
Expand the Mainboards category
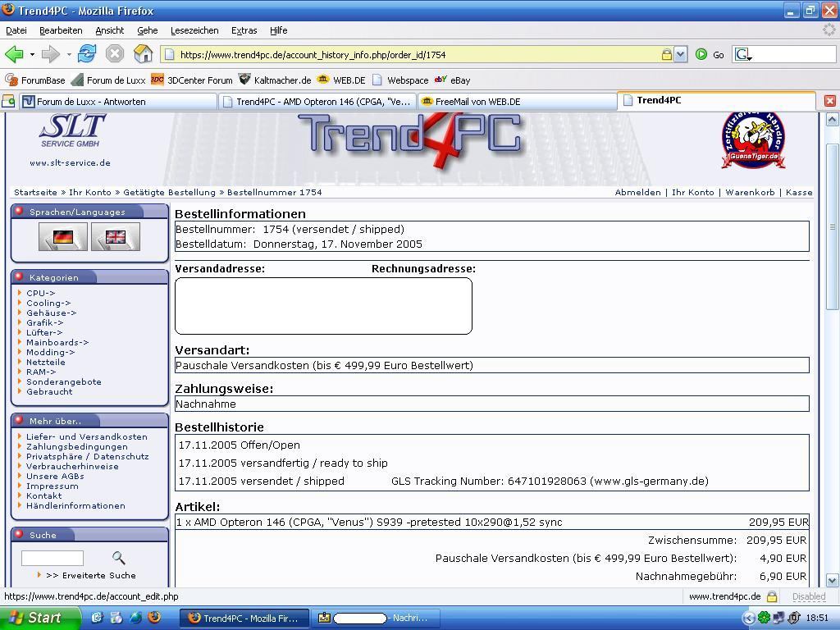pyautogui.click(x=57, y=342)
